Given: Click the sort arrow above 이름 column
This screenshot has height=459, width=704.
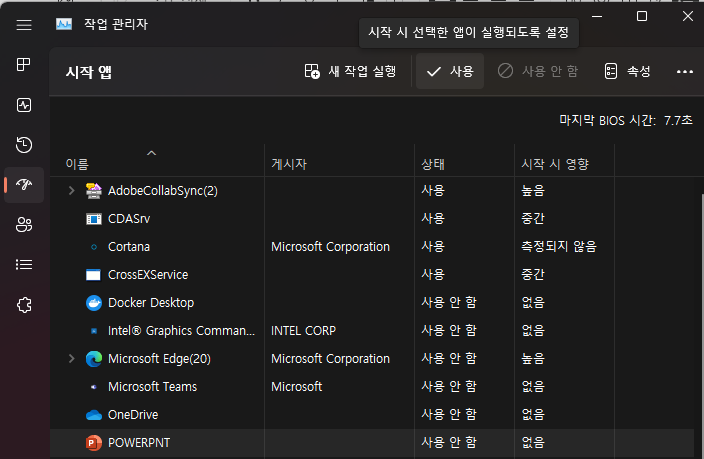Looking at the screenshot, I should click(x=152, y=153).
